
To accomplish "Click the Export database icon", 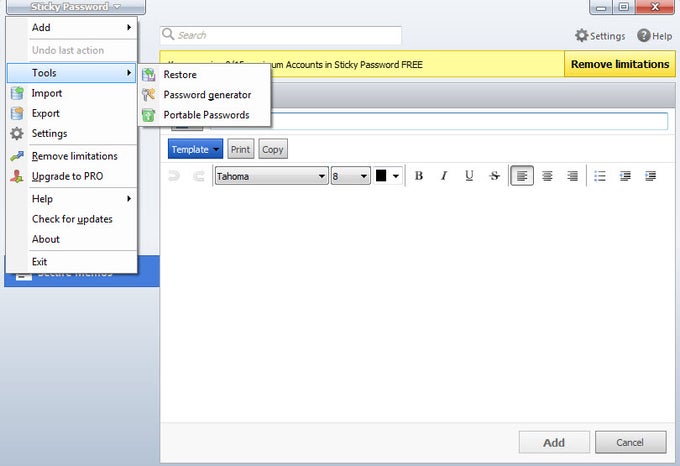I will pos(17,113).
